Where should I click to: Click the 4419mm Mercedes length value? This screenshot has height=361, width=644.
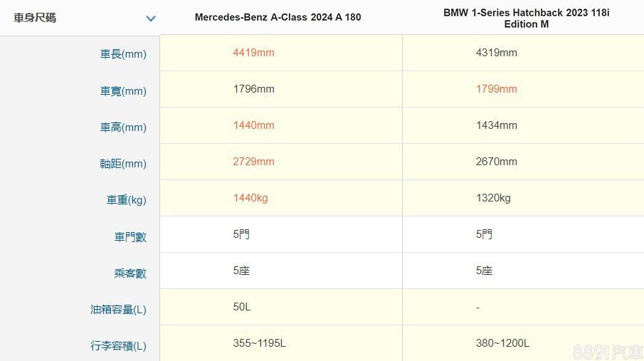pyautogui.click(x=253, y=53)
